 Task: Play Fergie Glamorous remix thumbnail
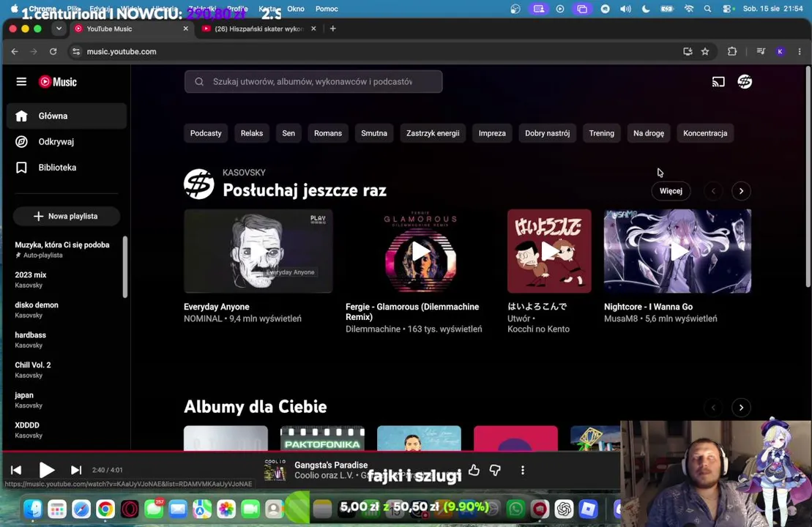(x=420, y=252)
